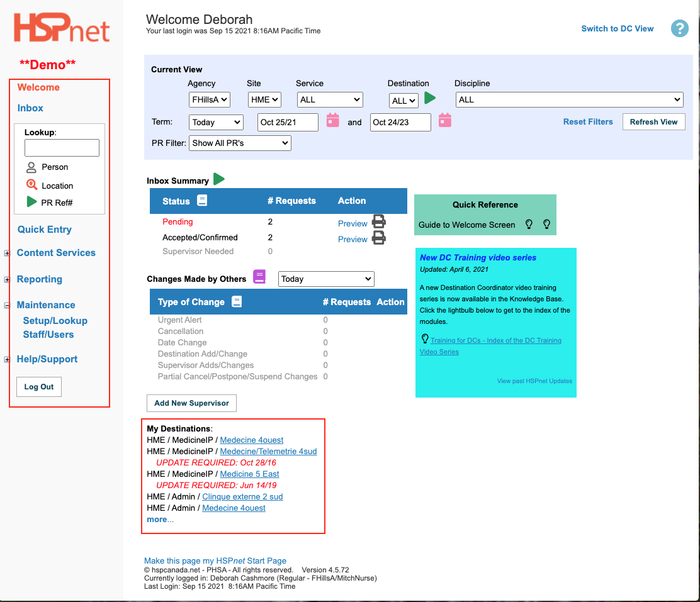Click the Content Services sidebar label

point(56,253)
